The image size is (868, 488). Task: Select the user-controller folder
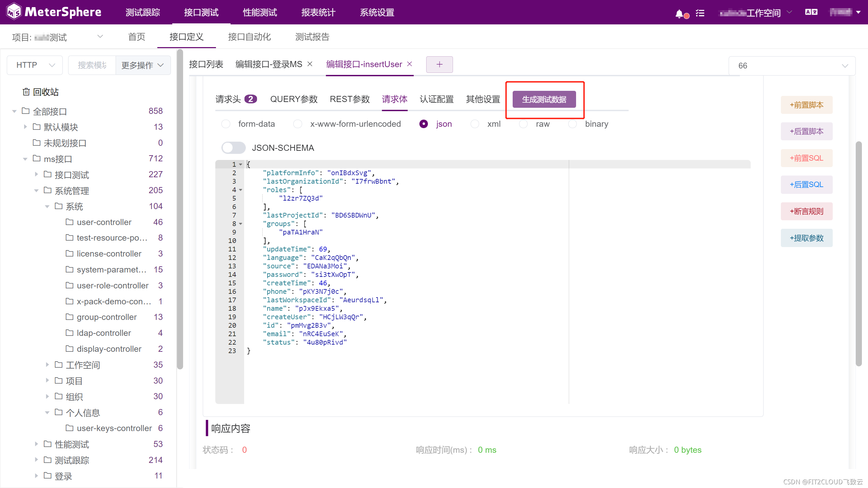[x=104, y=222]
